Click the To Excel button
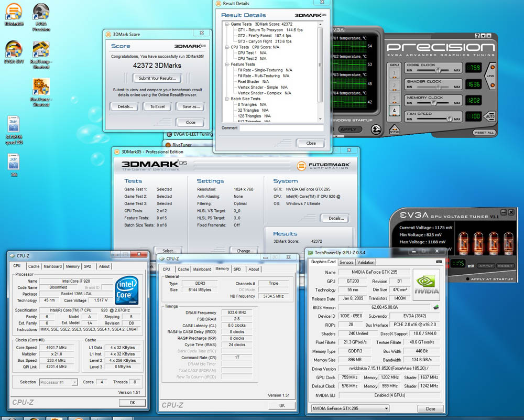This screenshot has width=524, height=420. 157,106
